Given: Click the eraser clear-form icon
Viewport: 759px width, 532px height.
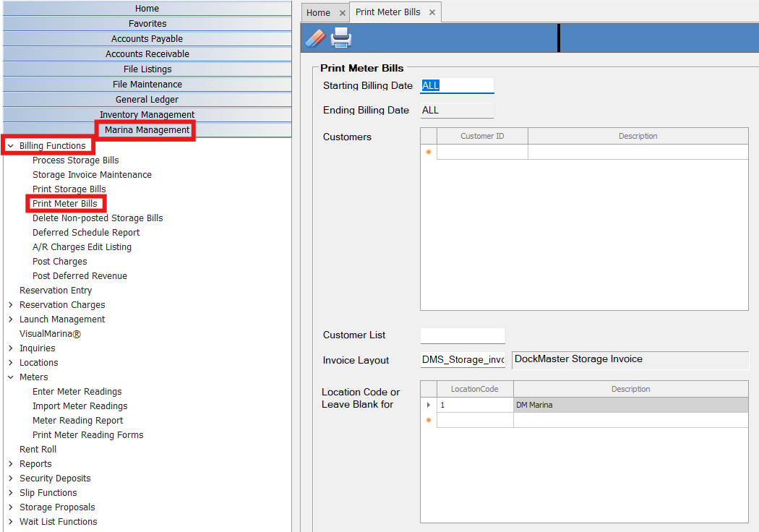Looking at the screenshot, I should click(x=316, y=38).
